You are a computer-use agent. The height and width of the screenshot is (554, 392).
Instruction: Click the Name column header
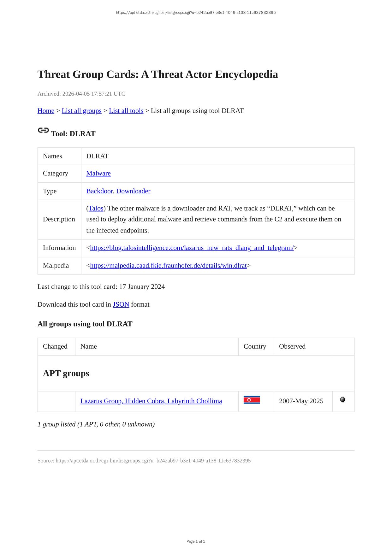point(89,346)
